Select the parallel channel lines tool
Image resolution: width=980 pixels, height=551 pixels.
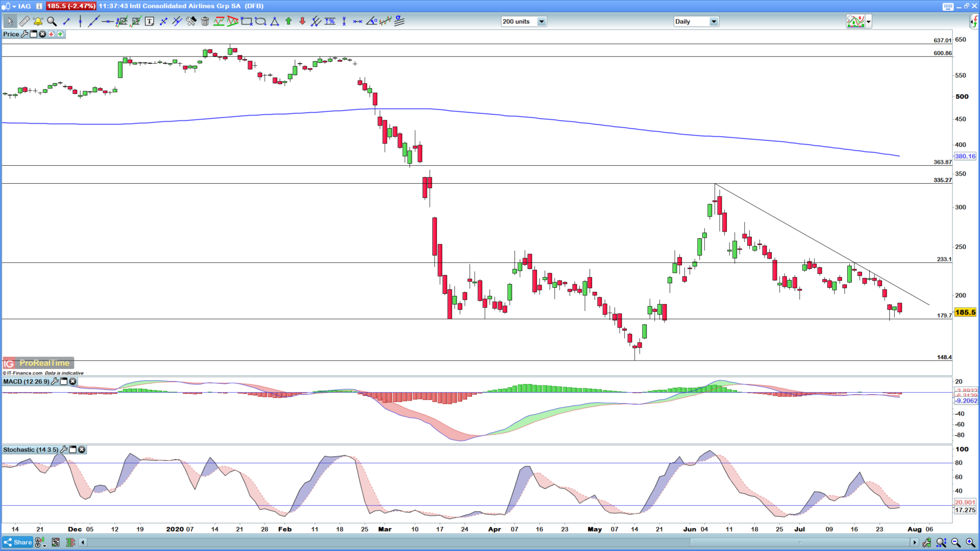pos(177,21)
